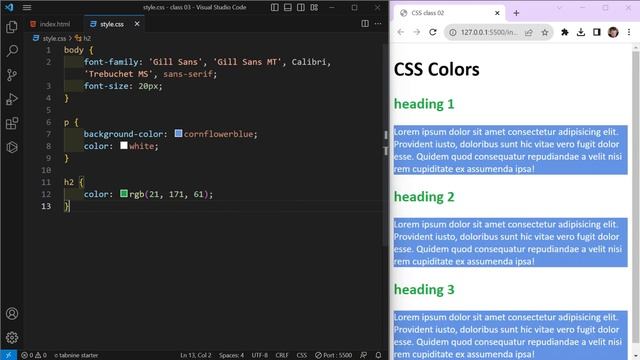This screenshot has width=640, height=360.
Task: Reload the browser page
Action: [433, 32]
